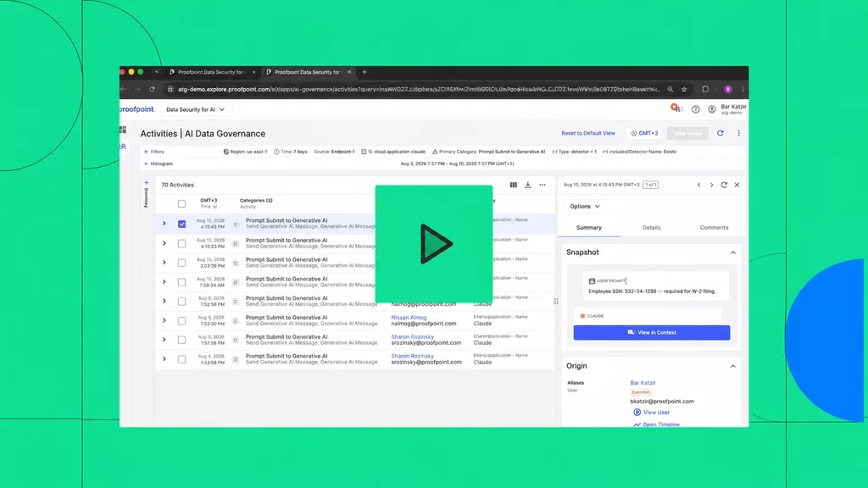Click the View in Context button
Image resolution: width=868 pixels, height=488 pixels.
(x=652, y=332)
